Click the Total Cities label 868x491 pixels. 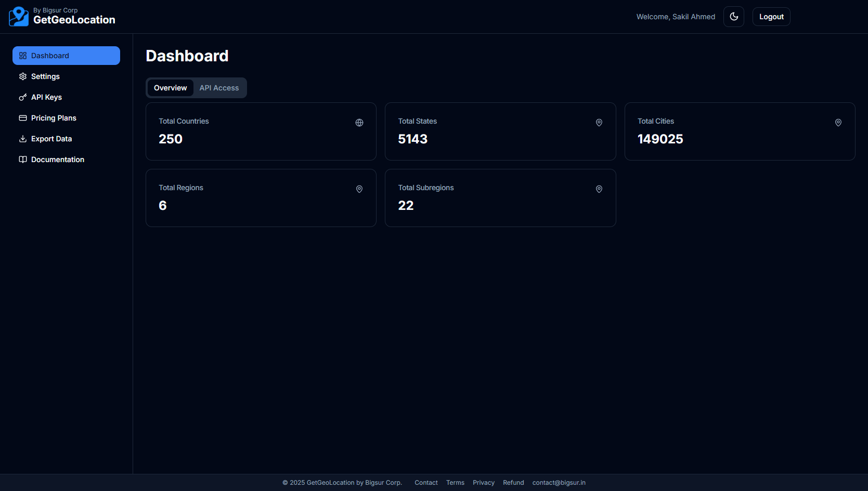pyautogui.click(x=656, y=121)
